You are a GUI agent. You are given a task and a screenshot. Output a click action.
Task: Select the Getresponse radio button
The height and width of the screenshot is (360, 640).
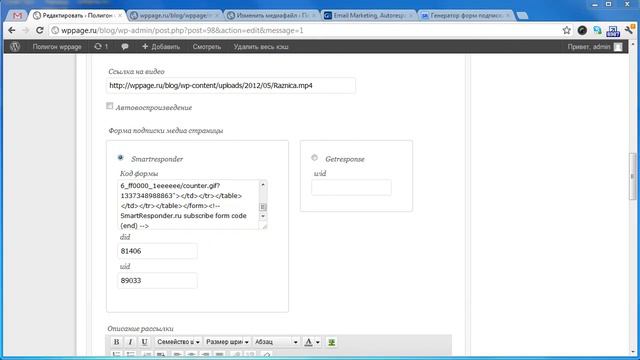pyautogui.click(x=314, y=158)
